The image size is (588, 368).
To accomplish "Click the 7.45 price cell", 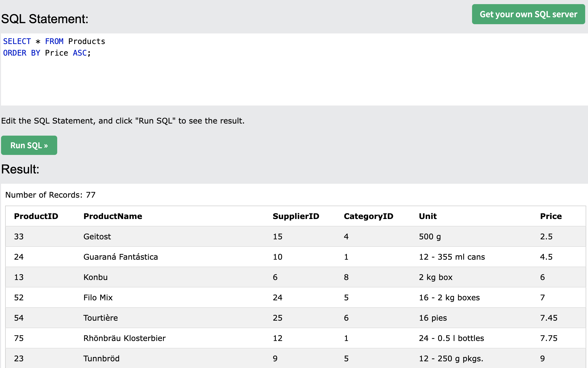I will coord(549,318).
